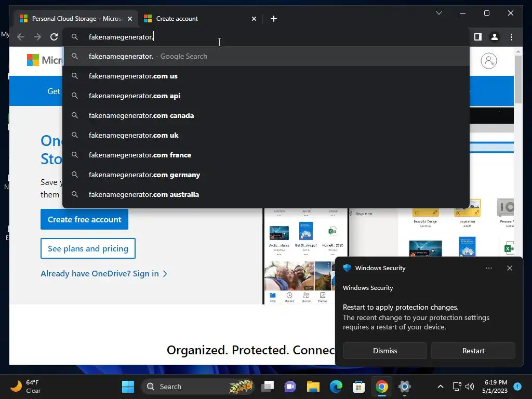Open 'Already have OneDrive? Sign in' link

pyautogui.click(x=104, y=274)
